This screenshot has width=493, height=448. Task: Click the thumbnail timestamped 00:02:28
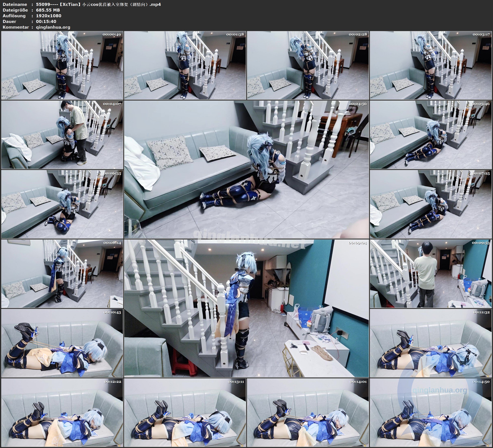click(x=308, y=65)
